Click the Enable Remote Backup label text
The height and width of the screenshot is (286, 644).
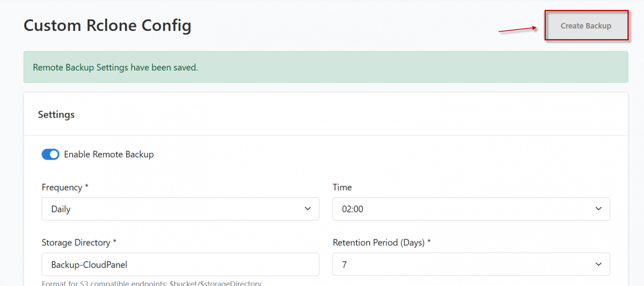(109, 154)
